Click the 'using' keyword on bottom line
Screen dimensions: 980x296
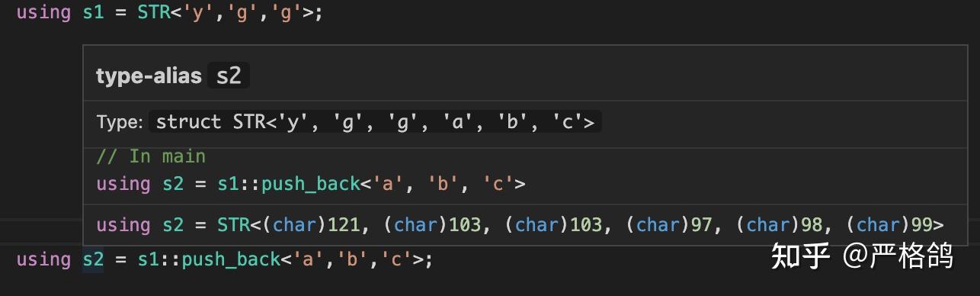tap(43, 259)
